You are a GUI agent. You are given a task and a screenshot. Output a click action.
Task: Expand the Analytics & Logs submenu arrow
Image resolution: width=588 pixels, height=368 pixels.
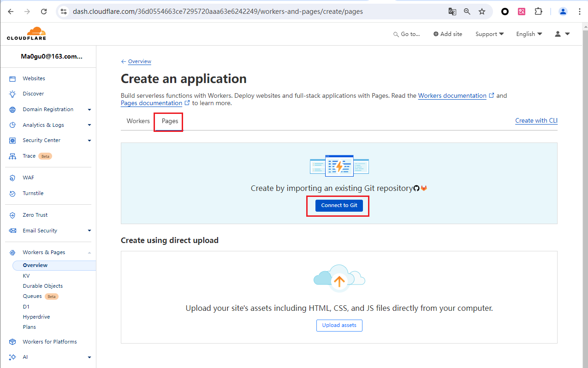click(89, 125)
